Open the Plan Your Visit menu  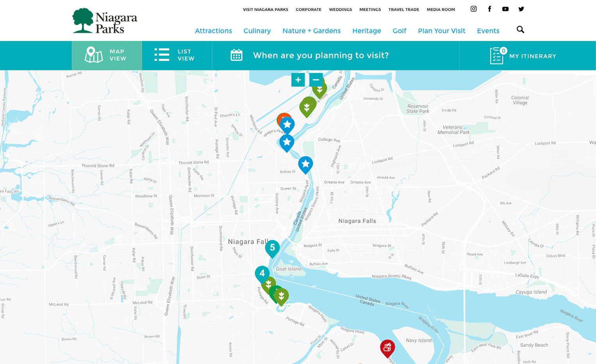442,31
